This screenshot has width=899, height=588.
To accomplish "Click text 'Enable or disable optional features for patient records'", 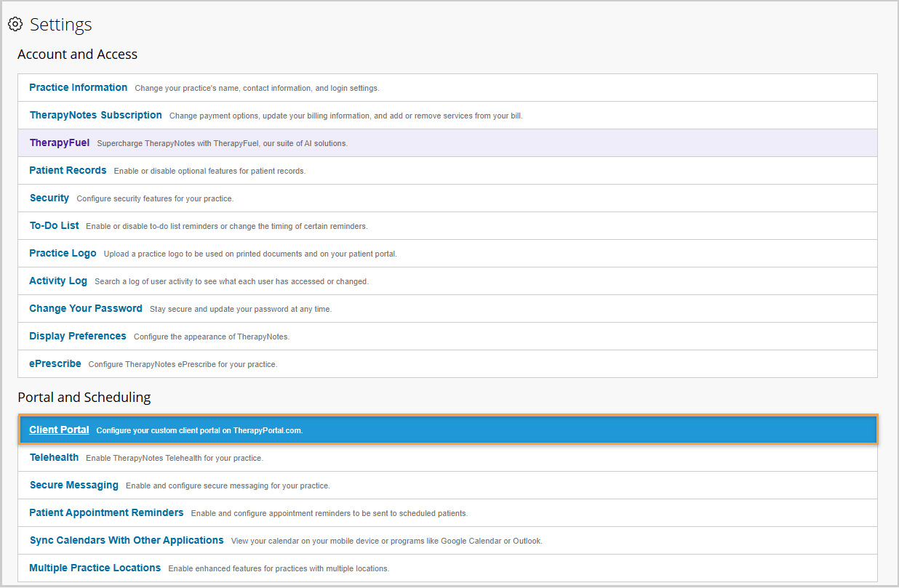I will pyautogui.click(x=209, y=171).
